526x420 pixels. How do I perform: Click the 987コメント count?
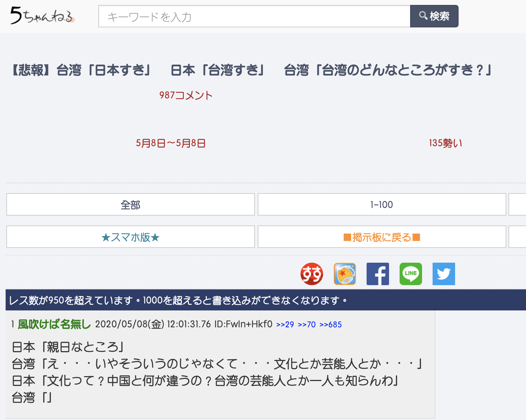(x=186, y=95)
